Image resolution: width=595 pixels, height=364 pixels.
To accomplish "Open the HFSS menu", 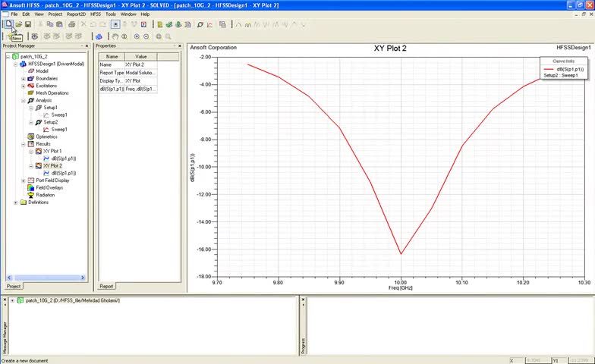I will point(95,14).
